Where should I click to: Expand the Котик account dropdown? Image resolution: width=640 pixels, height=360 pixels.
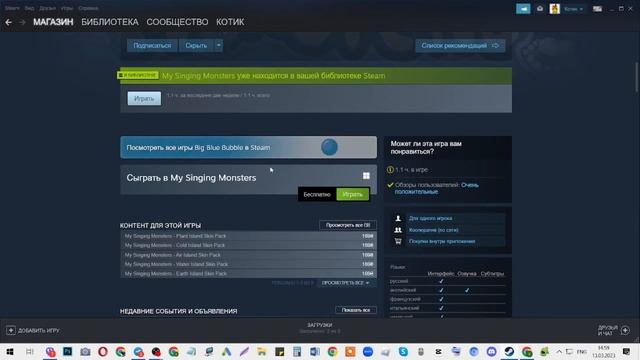point(573,9)
